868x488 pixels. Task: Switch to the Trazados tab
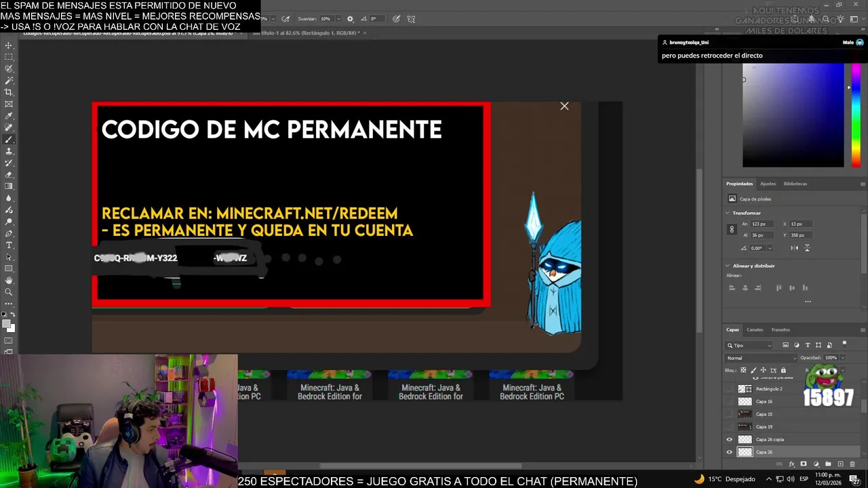[781, 329]
